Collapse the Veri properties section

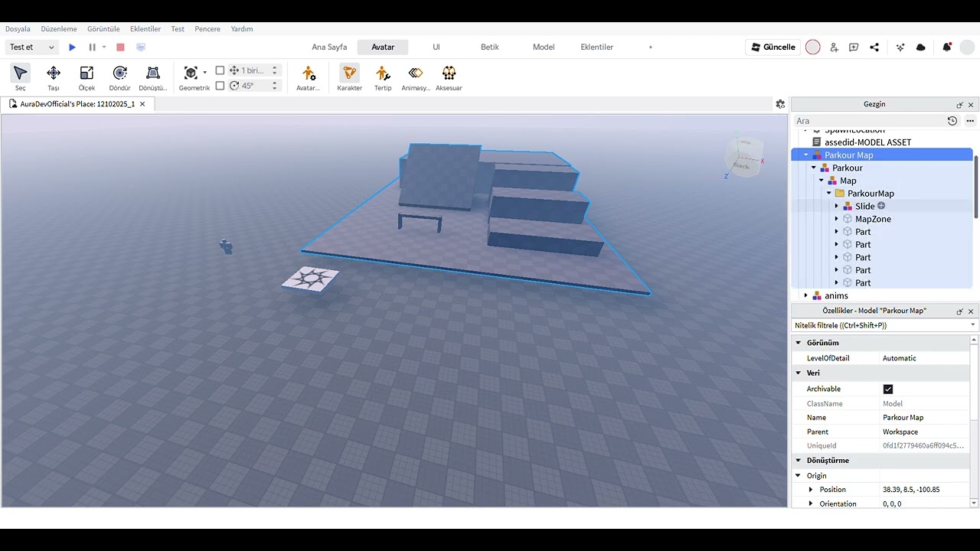(799, 373)
